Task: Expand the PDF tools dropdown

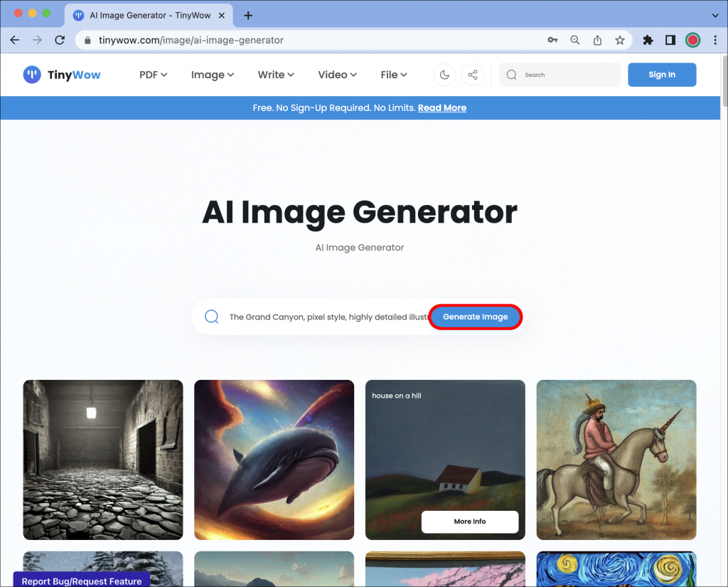Action: point(153,75)
